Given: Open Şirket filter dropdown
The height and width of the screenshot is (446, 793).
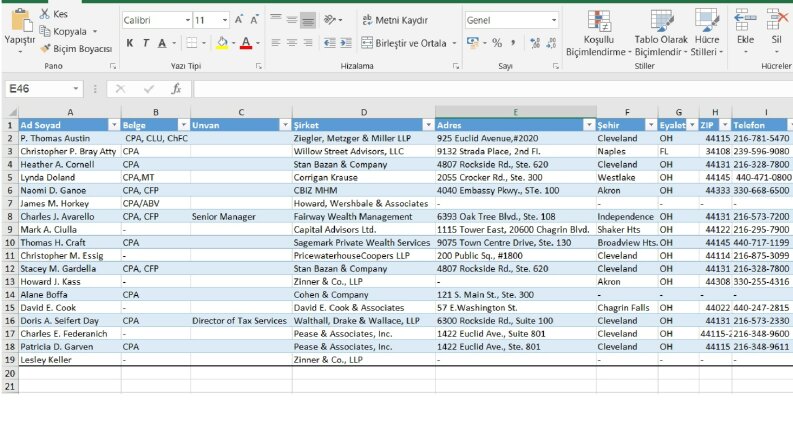Looking at the screenshot, I should pyautogui.click(x=428, y=125).
